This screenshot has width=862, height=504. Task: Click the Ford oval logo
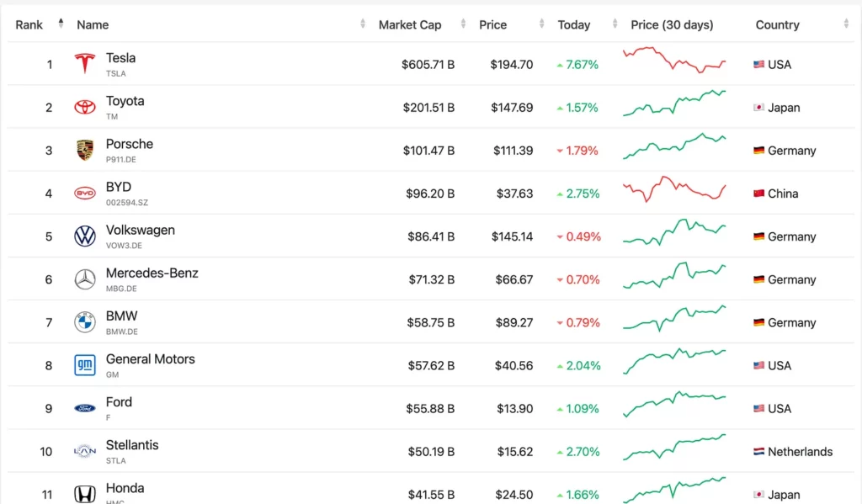(x=85, y=408)
